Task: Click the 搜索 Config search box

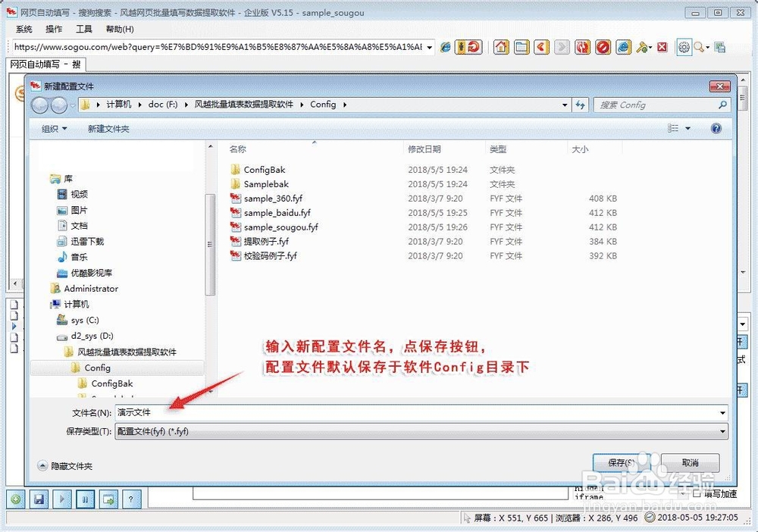Action: (x=661, y=105)
